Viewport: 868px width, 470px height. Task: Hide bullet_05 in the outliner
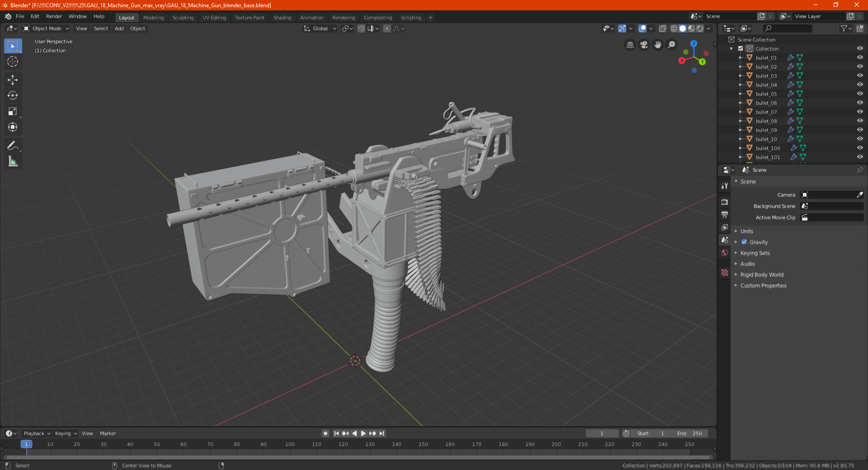coord(860,94)
